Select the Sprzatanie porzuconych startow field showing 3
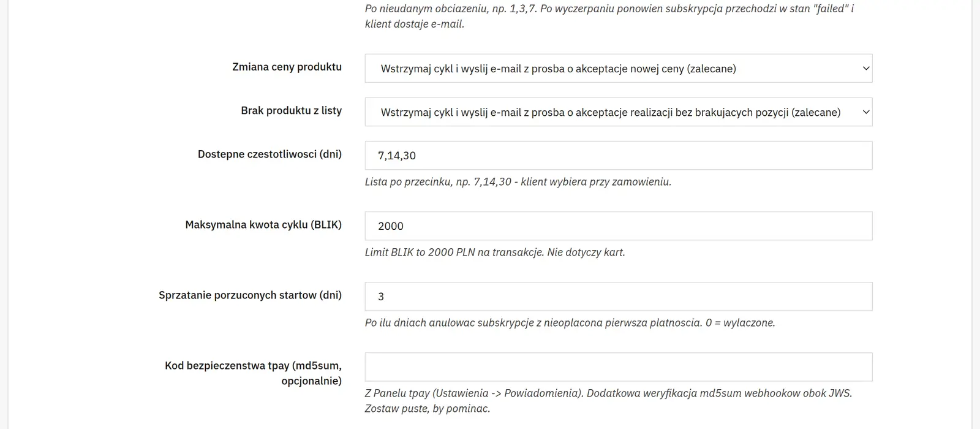 tap(619, 297)
